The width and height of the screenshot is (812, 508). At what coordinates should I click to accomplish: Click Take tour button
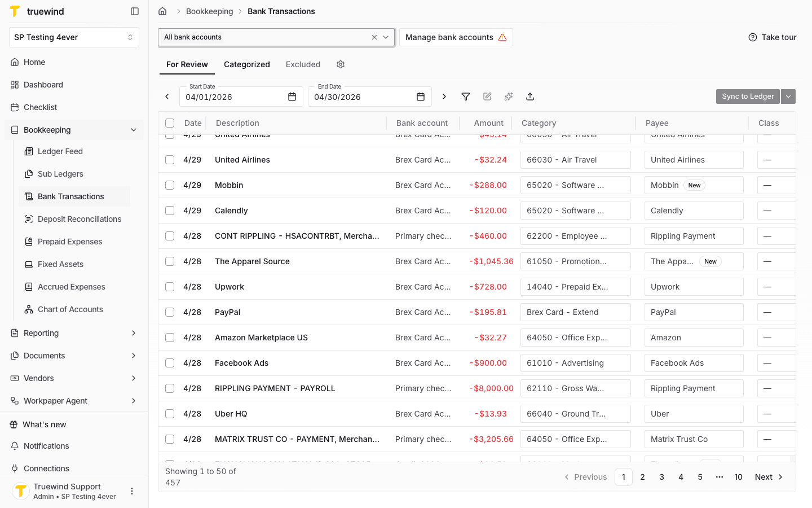pyautogui.click(x=773, y=37)
